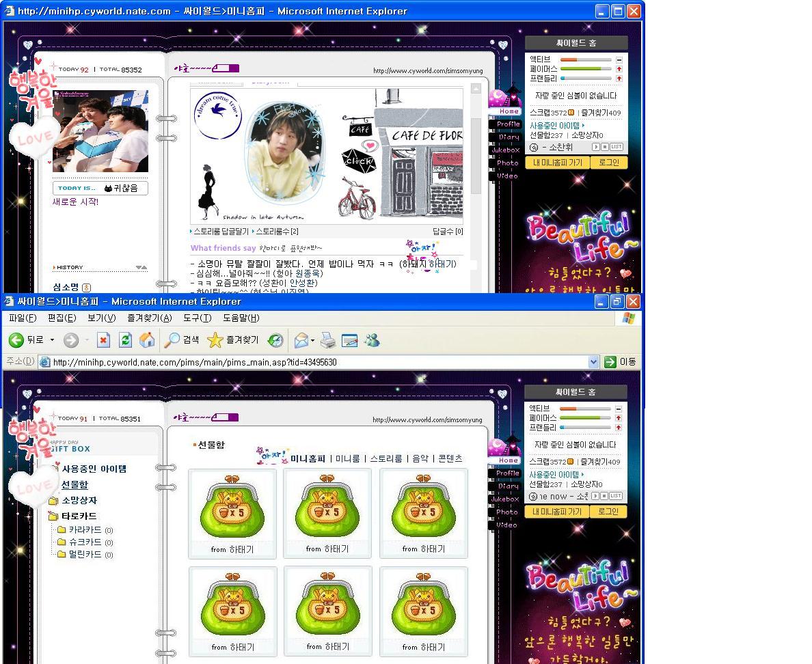Select the 음악 gift category tab

[x=420, y=458]
